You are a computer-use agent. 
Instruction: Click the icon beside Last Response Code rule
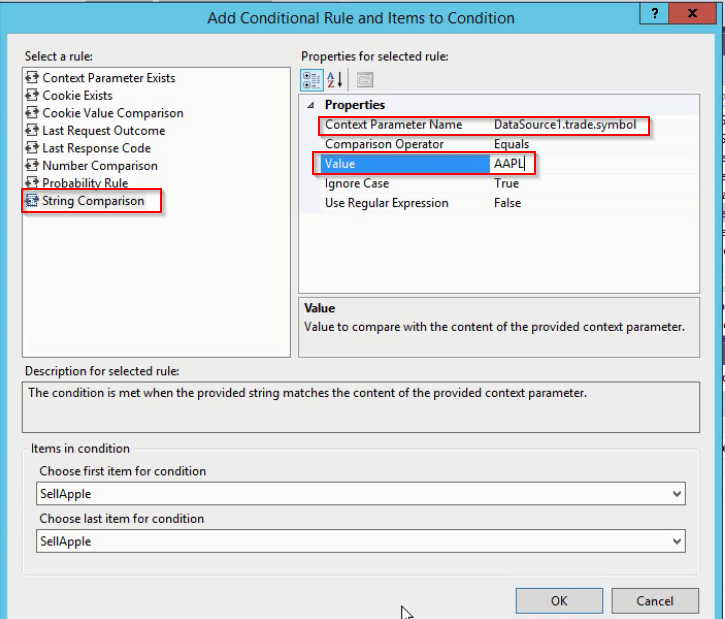pos(31,148)
